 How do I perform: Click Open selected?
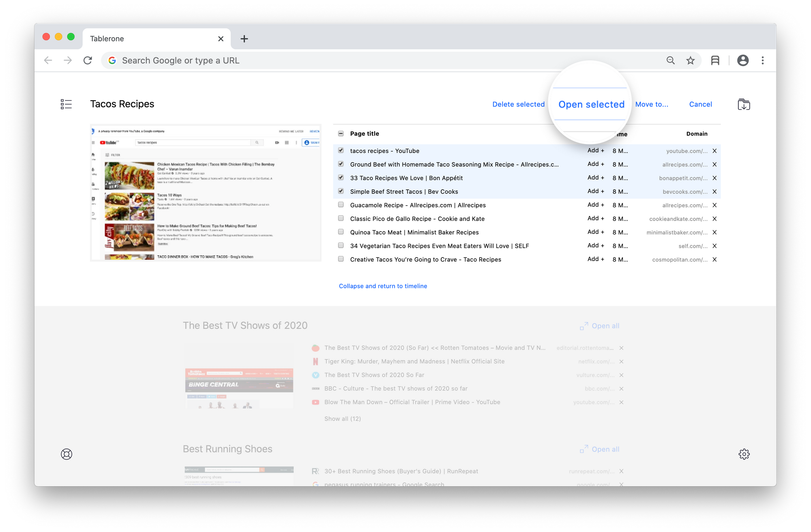[x=591, y=104]
